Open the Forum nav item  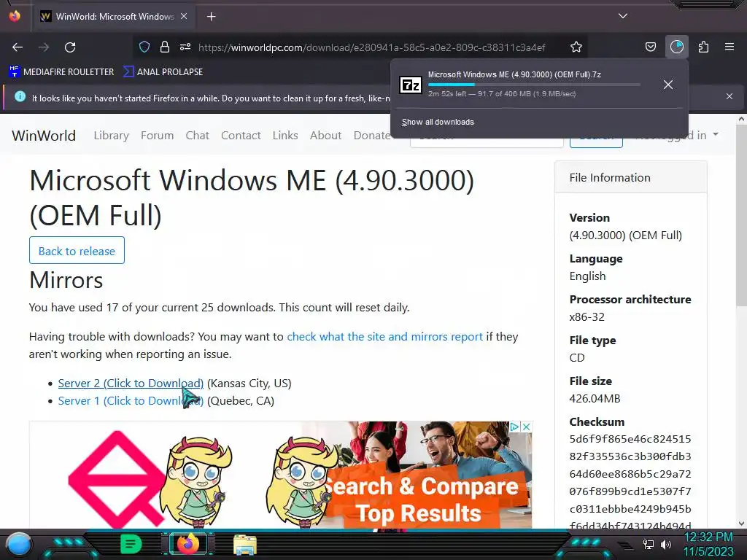158,135
